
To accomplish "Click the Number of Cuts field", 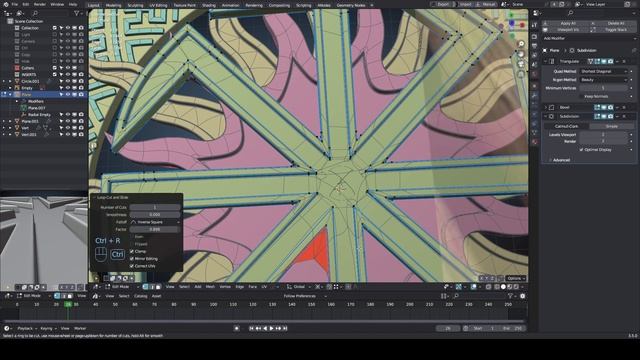I will pos(155,207).
